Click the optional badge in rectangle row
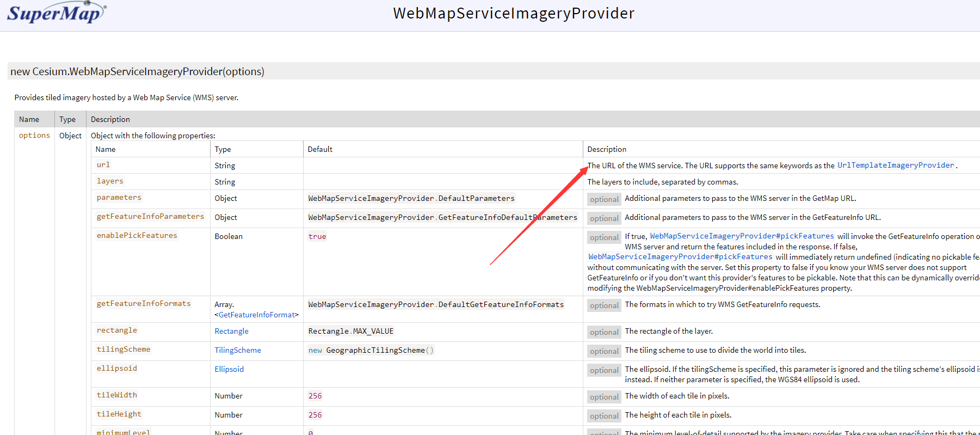The width and height of the screenshot is (980, 435). click(x=604, y=332)
